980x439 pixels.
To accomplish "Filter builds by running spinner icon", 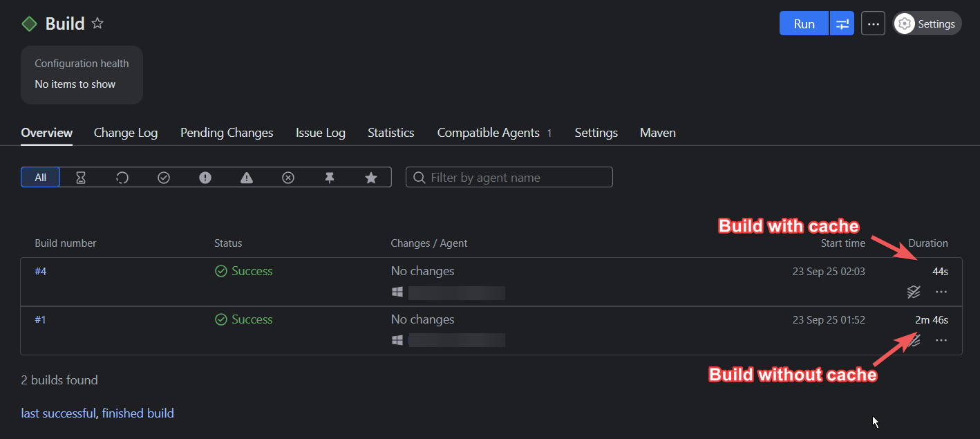I will pos(122,178).
